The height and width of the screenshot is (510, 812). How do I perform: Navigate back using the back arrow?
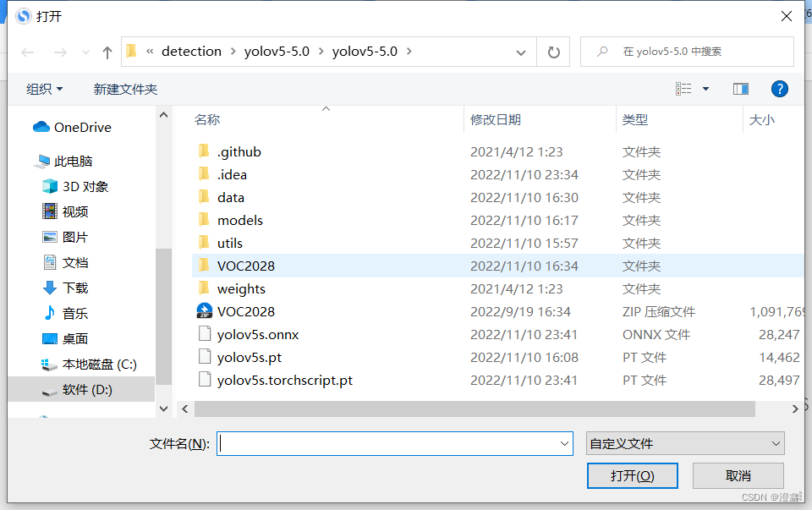[x=27, y=52]
